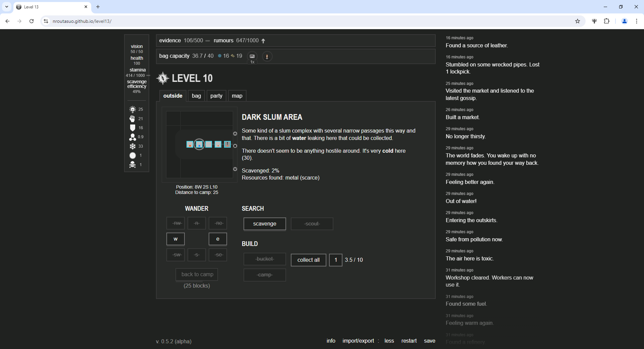Open the import/export link
Screen dimensions: 644x349
(358, 341)
